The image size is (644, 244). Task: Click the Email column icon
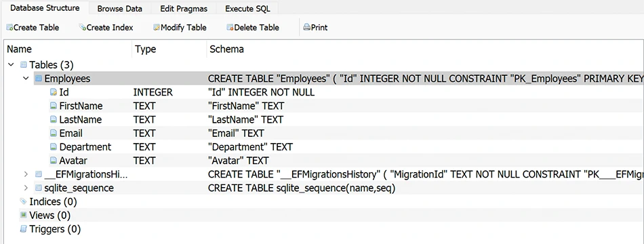coord(54,133)
